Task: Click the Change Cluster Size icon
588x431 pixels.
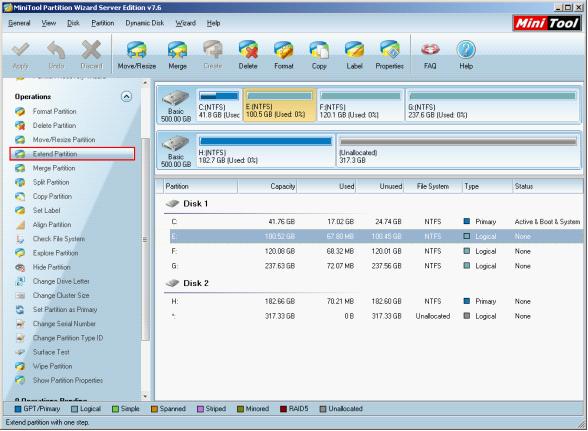Action: (x=20, y=296)
